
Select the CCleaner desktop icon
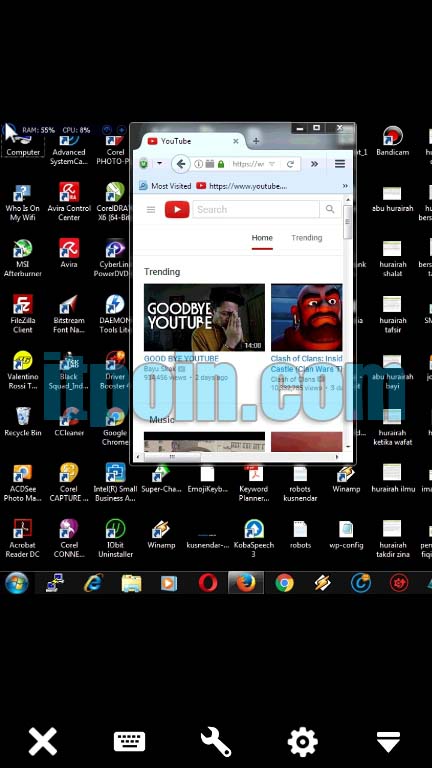point(69,422)
